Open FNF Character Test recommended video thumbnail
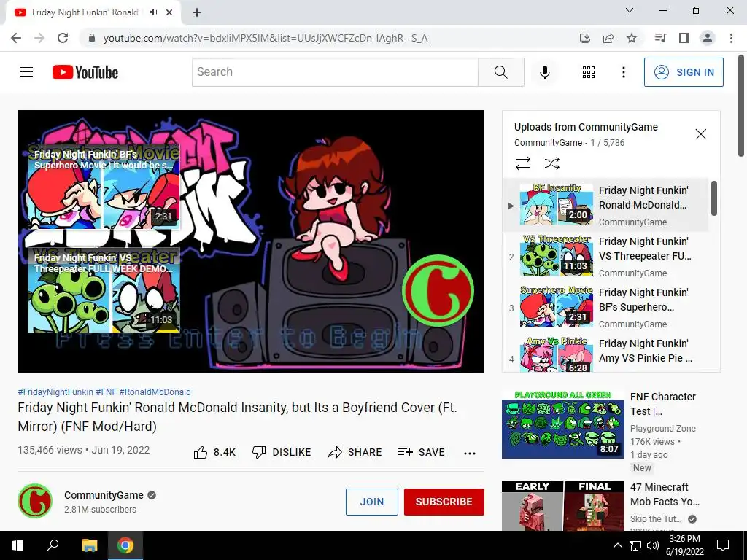 point(562,424)
